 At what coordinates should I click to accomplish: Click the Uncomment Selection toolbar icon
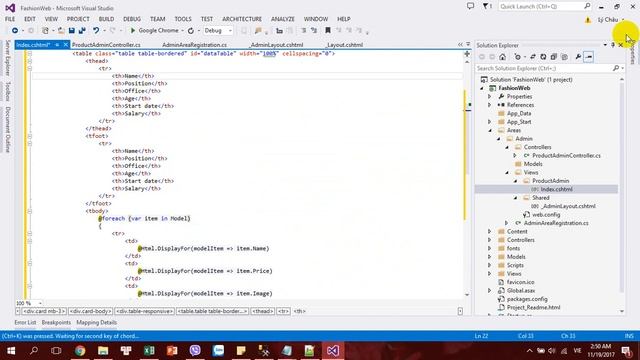tap(313, 31)
